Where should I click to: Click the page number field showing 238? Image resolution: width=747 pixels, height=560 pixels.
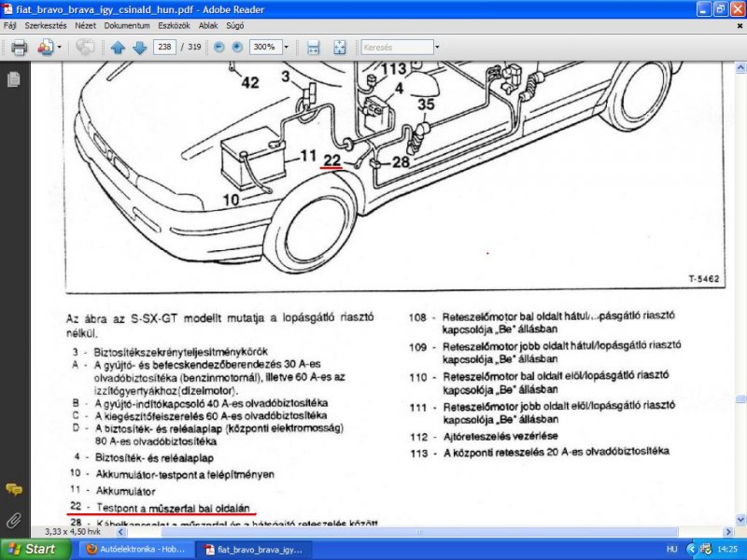164,47
